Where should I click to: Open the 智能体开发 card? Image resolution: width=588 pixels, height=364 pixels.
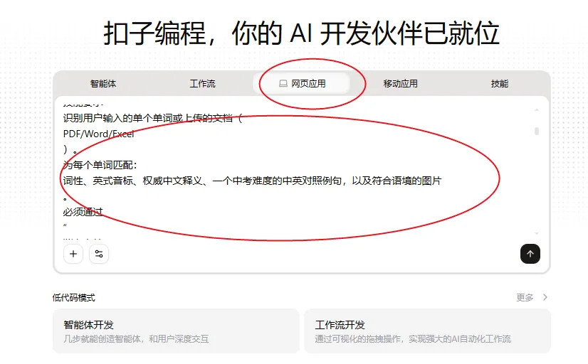177,331
